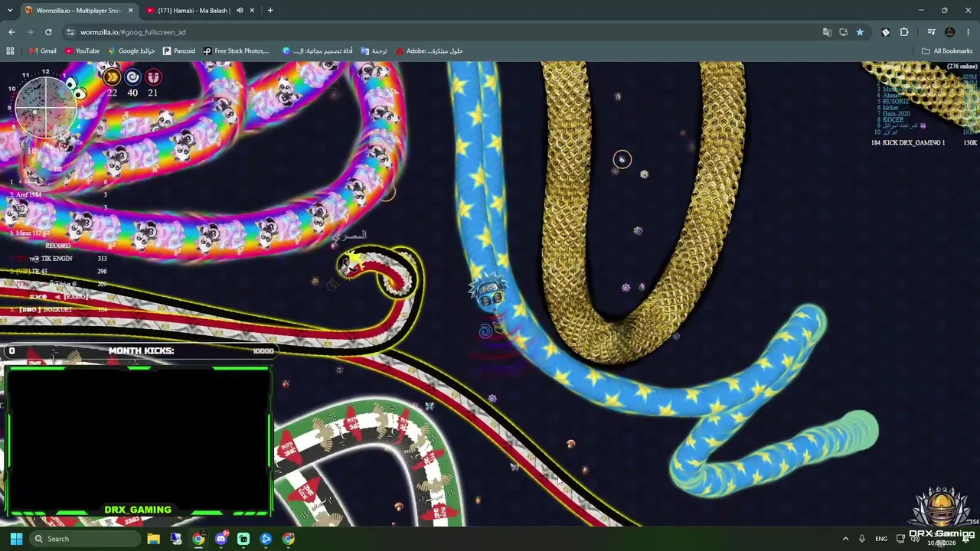
Task: Open the Free Stock Photos bookmark
Action: pos(236,51)
